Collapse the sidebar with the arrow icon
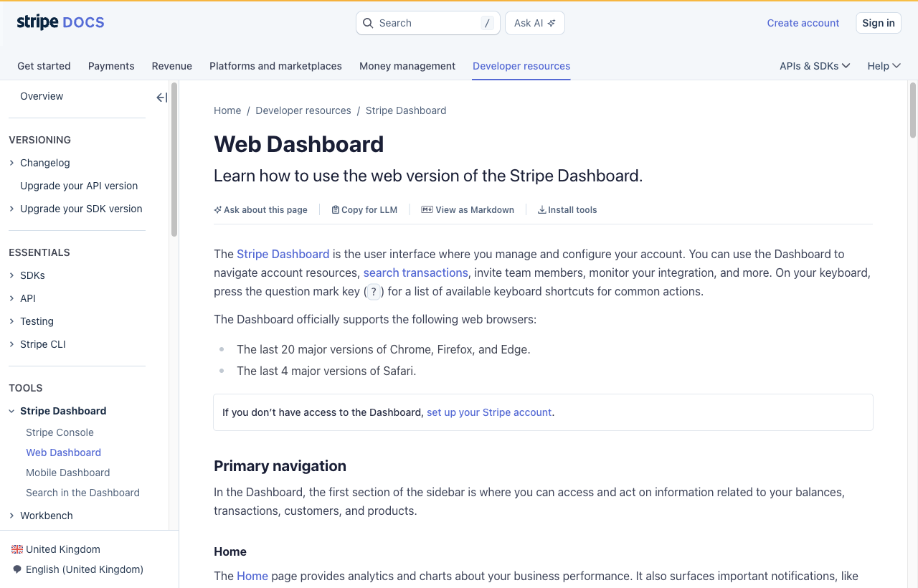Screen dimensions: 918x588 161,98
